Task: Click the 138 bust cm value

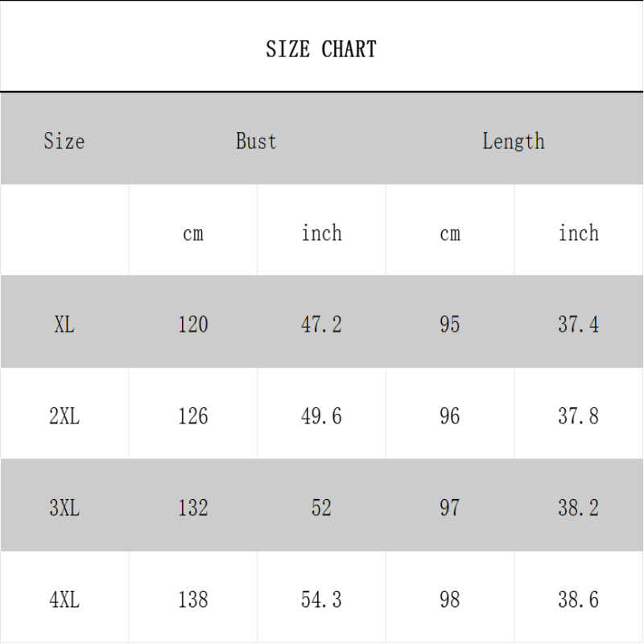Action: click(x=193, y=600)
